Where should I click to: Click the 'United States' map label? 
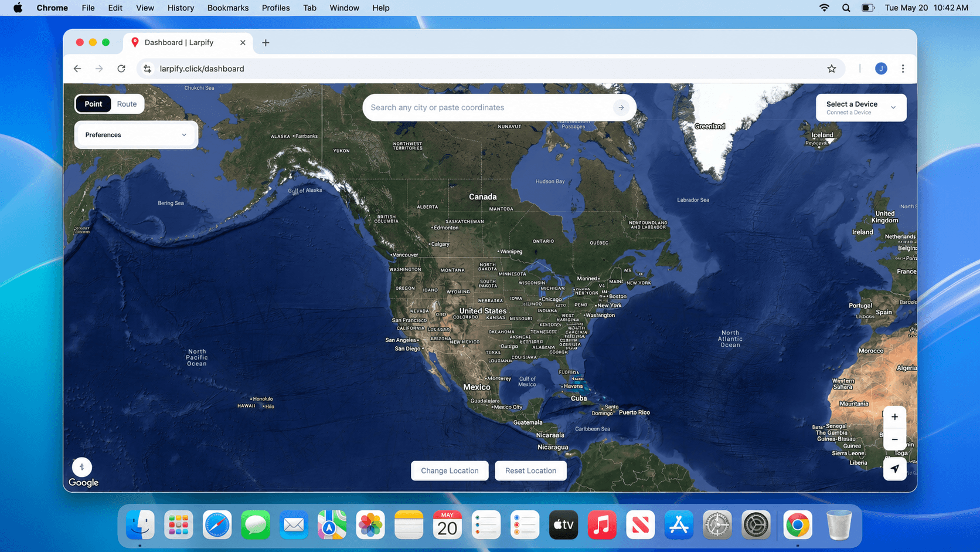482,311
